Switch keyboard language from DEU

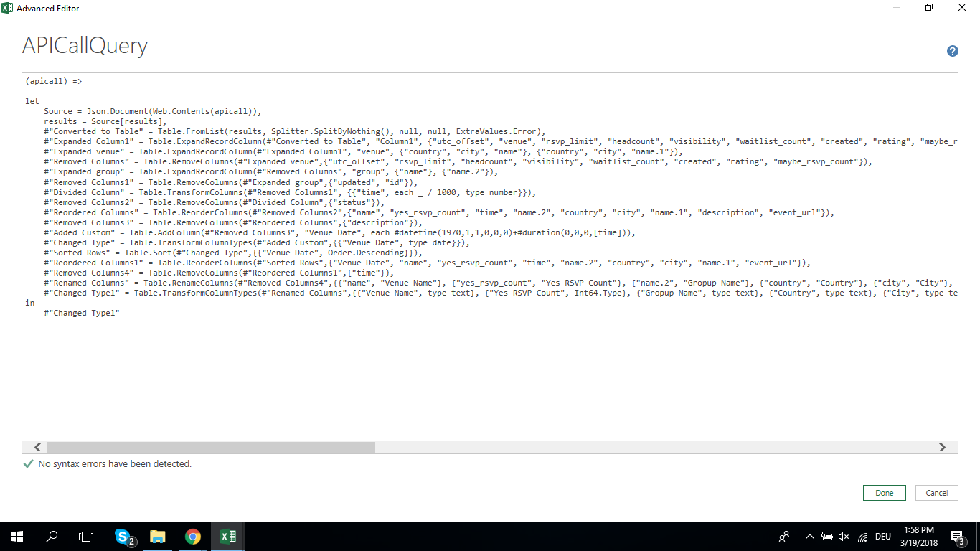click(x=882, y=536)
